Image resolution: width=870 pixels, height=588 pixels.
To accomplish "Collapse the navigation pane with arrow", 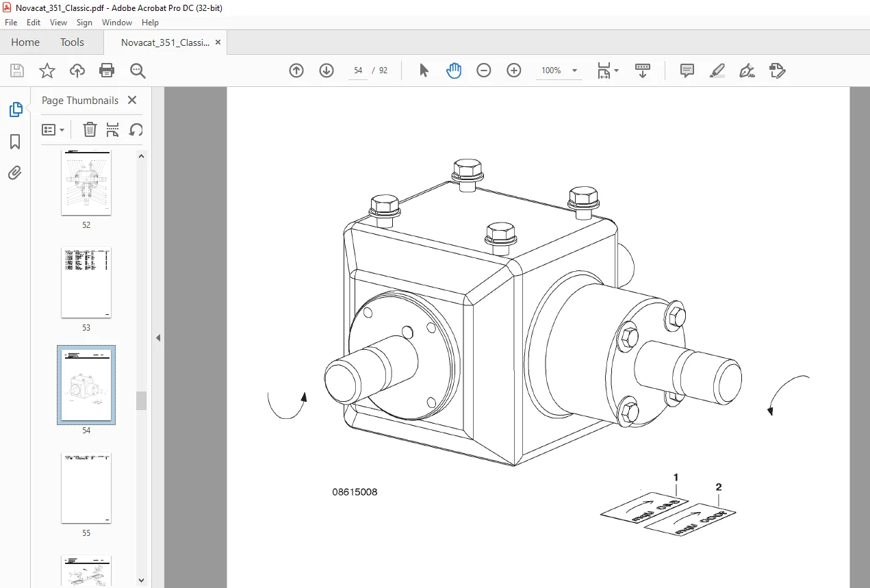I will point(158,337).
